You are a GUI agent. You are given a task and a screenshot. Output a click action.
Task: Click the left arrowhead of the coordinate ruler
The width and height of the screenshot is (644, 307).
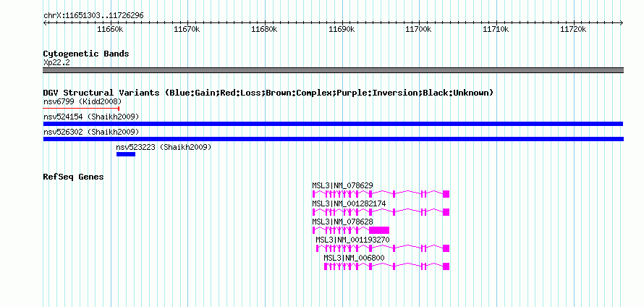click(x=45, y=22)
